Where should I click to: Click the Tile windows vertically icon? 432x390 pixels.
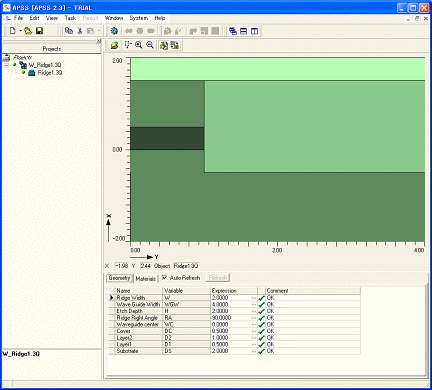point(254,31)
